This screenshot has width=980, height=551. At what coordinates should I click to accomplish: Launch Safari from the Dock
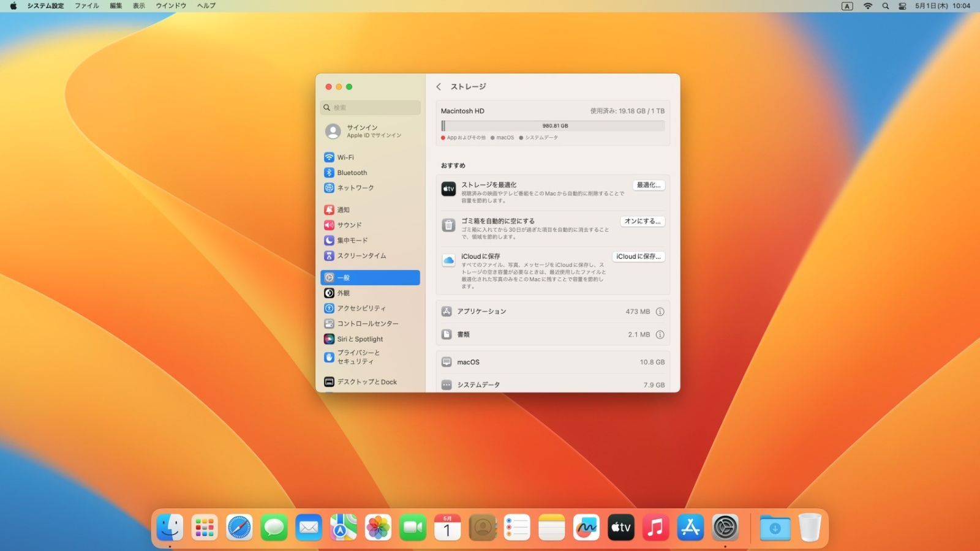click(239, 527)
